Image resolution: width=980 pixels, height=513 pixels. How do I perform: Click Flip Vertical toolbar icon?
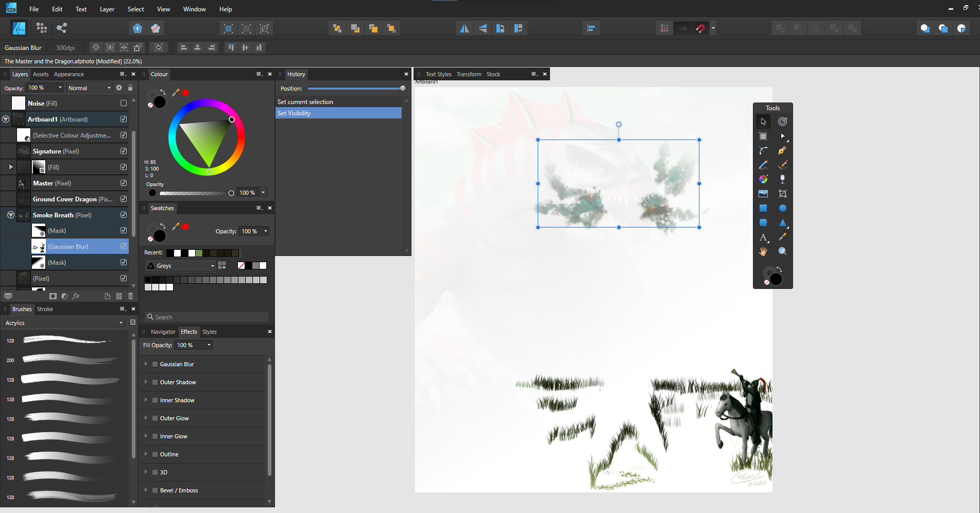[483, 28]
